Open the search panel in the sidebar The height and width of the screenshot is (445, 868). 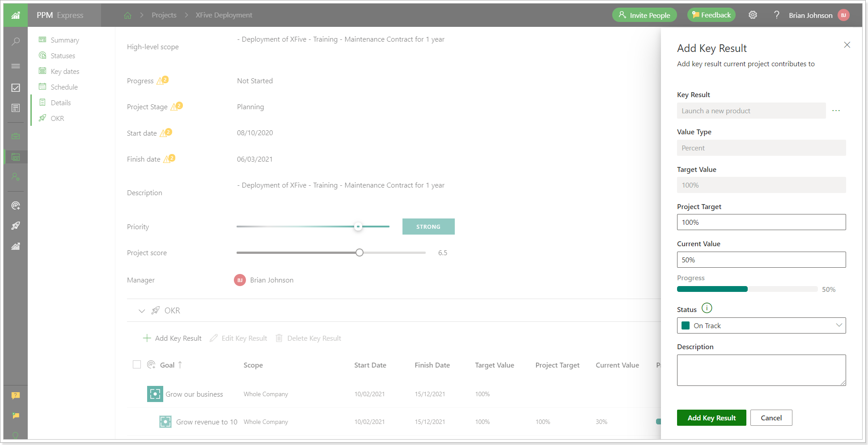coord(16,41)
